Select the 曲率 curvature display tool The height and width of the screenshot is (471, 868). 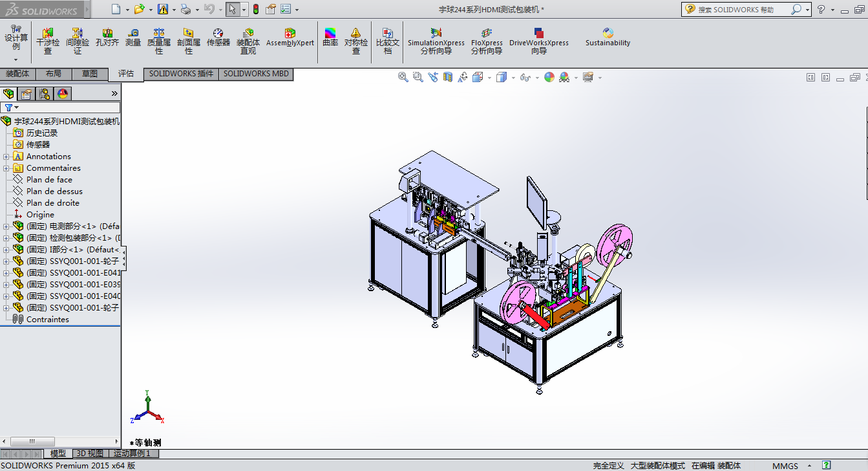(330, 38)
